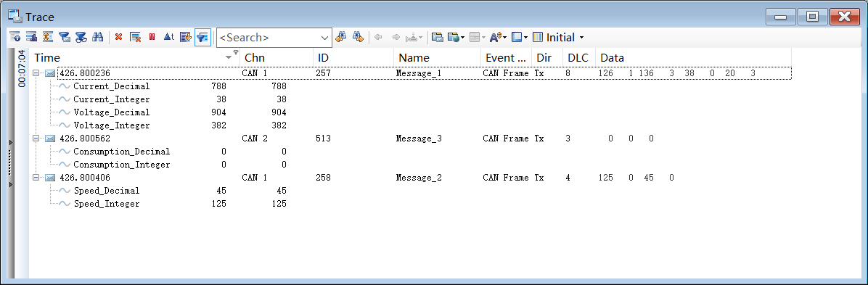
Task: Click the envelope icon for 426.800236
Action: click(x=50, y=73)
